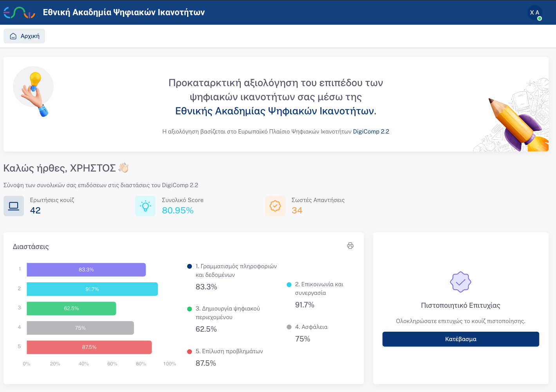The image size is (556, 392).
Task: Click the badge icon beside Σωστές Απαντήσεις
Action: (x=275, y=206)
